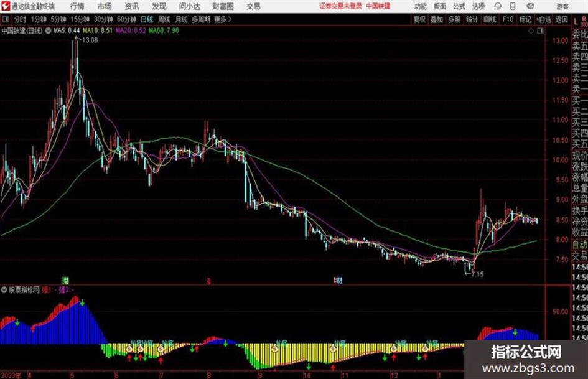
Task: Click the diamond icon at chart top-right
Action: pos(531,31)
